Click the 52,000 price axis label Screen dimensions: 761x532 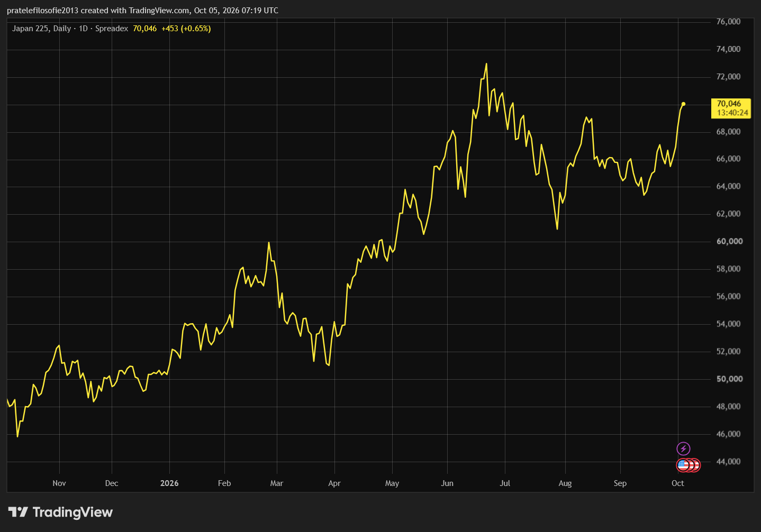point(728,352)
